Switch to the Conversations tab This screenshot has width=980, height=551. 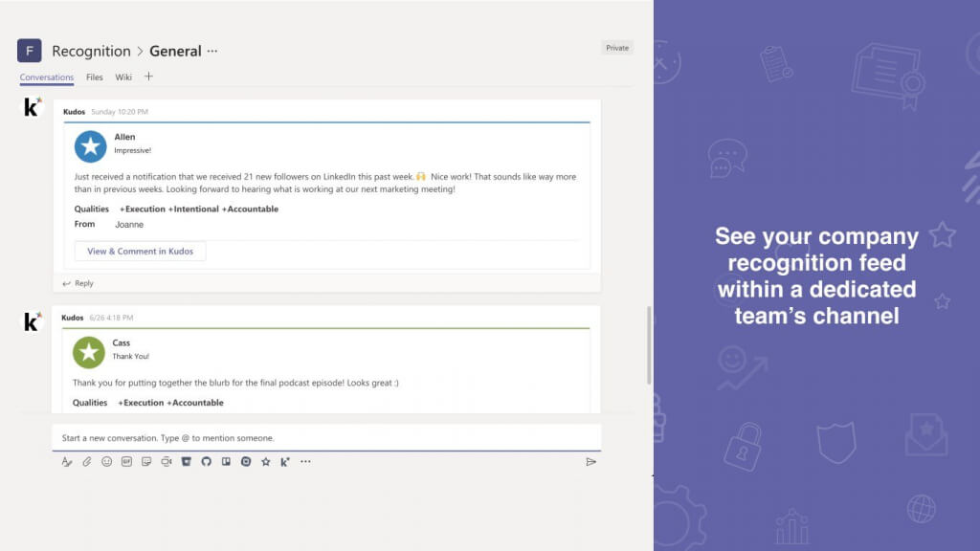[47, 77]
